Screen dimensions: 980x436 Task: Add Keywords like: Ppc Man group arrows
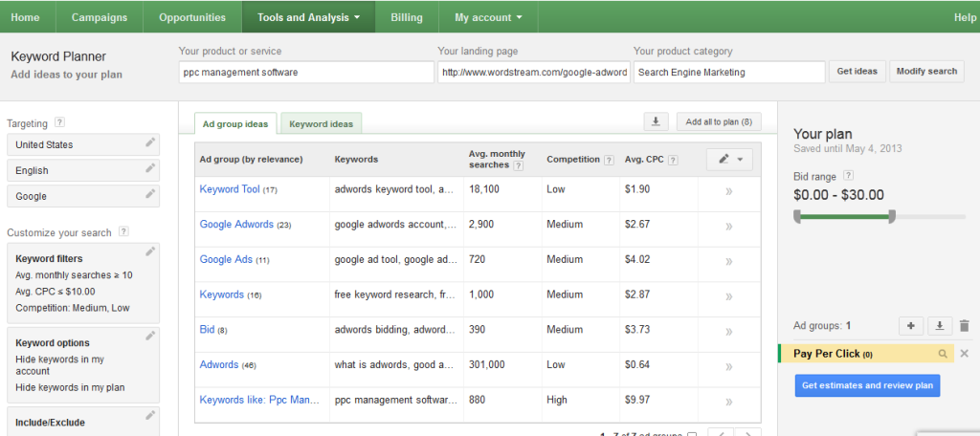(728, 403)
